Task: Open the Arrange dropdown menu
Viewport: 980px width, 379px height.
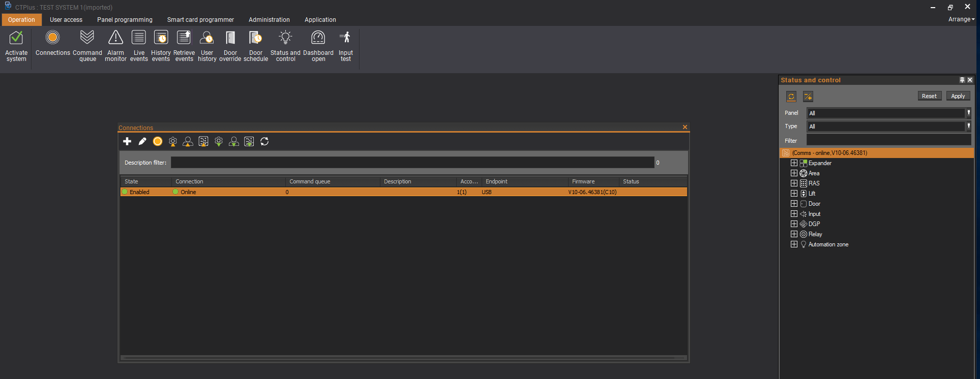Action: [x=961, y=19]
